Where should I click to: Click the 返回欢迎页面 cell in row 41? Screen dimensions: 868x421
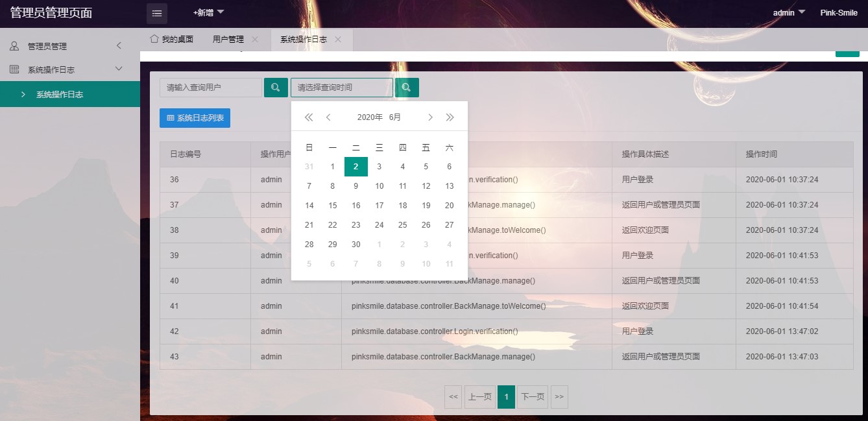click(x=673, y=306)
